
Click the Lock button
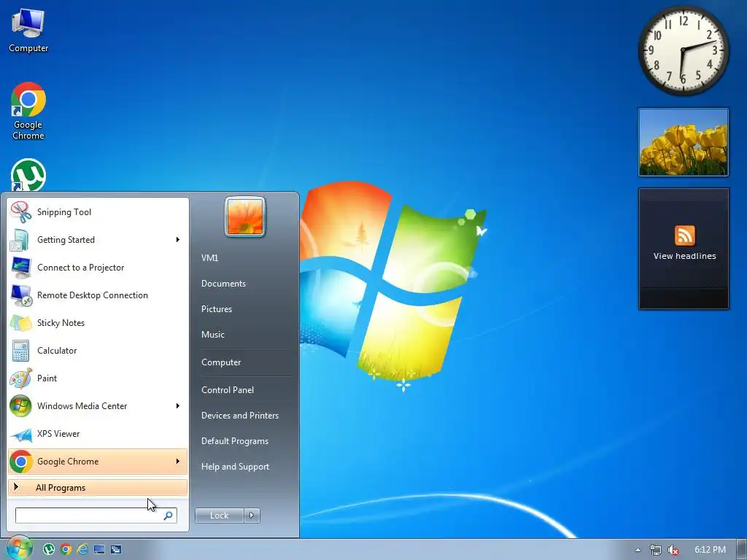click(219, 516)
